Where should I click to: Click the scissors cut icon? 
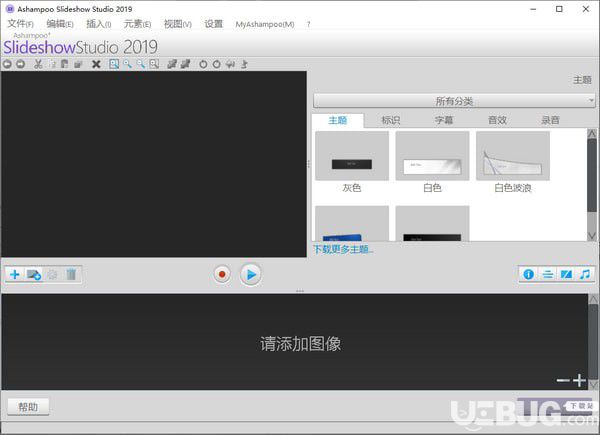[x=38, y=64]
